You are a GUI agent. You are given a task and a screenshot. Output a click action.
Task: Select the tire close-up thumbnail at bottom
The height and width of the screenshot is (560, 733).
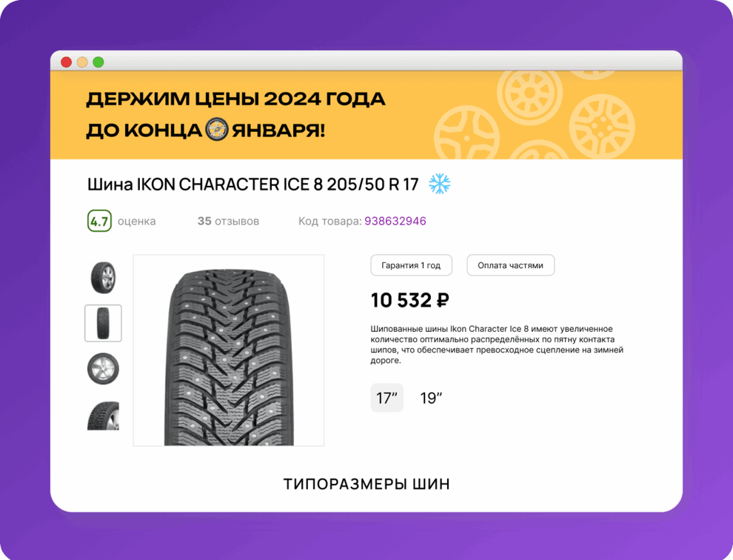[x=103, y=416]
